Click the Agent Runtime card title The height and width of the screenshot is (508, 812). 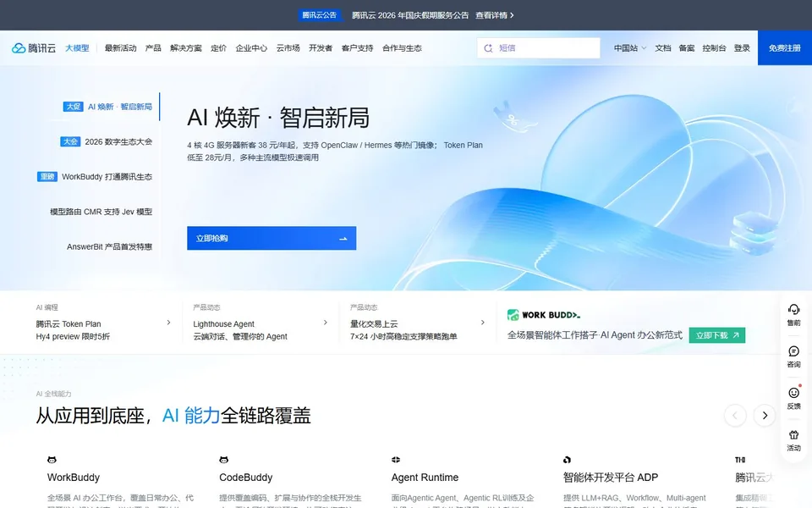425,478
